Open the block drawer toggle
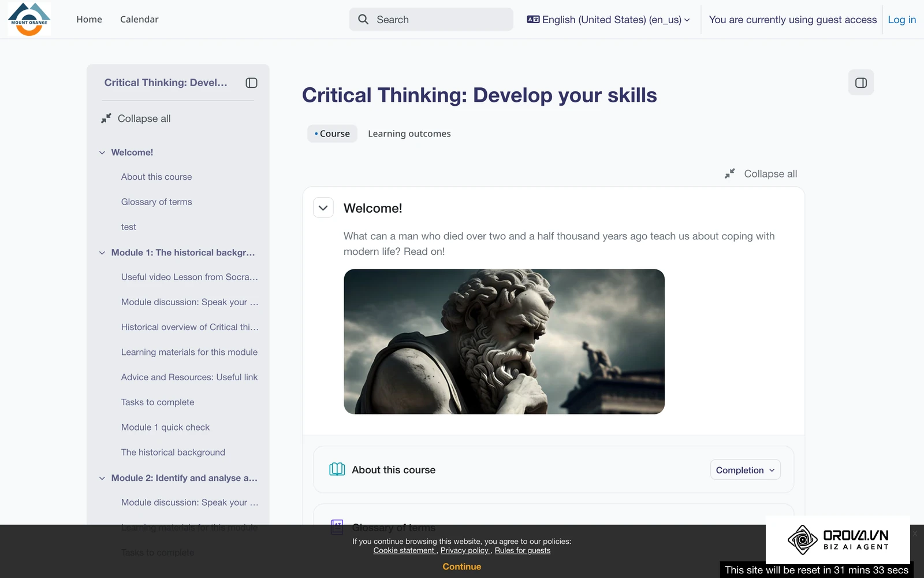 tap(861, 83)
